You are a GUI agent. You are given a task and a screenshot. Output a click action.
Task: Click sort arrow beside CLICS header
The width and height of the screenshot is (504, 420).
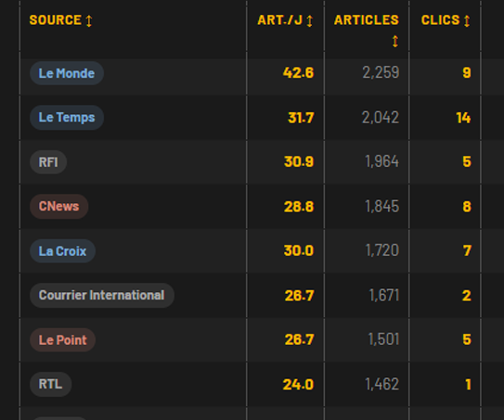(467, 21)
